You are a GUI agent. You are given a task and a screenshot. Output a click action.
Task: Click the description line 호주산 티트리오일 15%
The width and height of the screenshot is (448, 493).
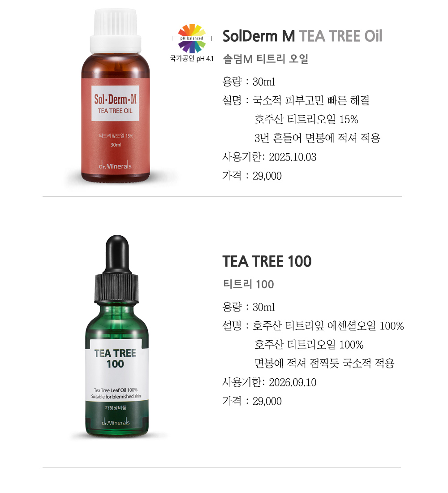click(306, 120)
